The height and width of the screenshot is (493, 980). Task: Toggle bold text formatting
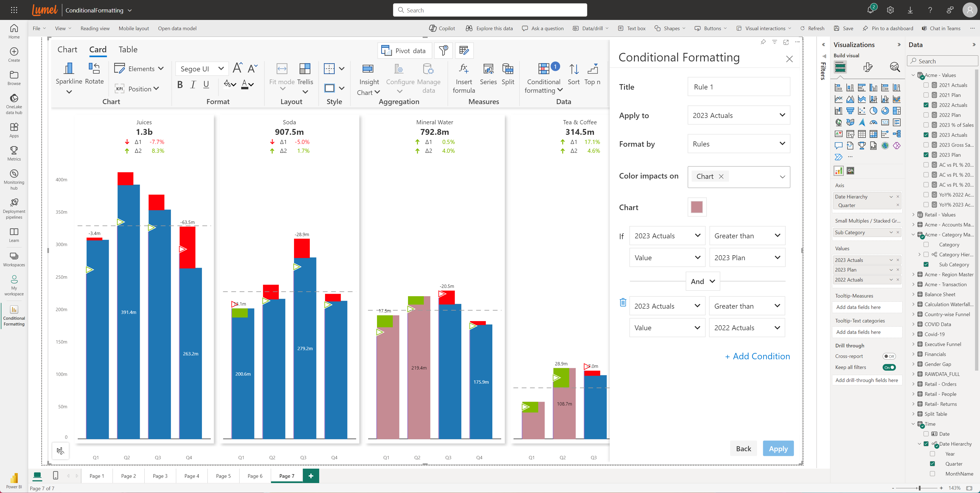[x=180, y=84]
